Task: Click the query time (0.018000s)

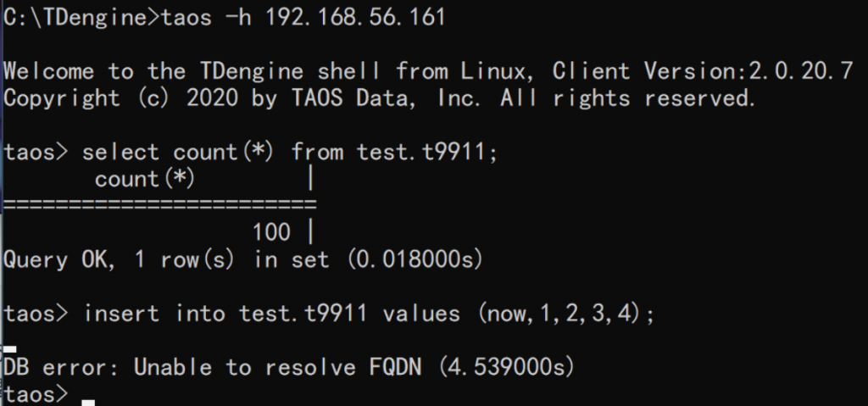Action: tap(415, 259)
